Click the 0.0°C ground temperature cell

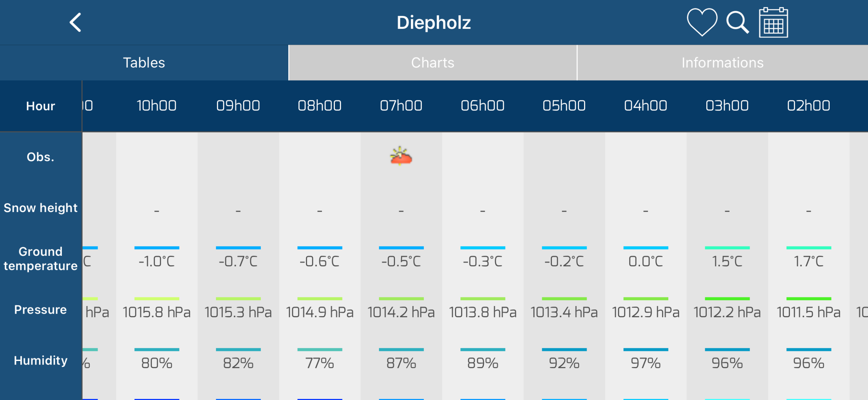click(x=646, y=261)
